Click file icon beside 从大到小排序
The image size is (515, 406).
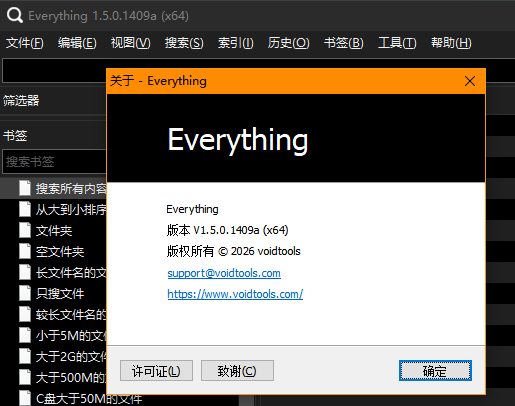coord(25,209)
